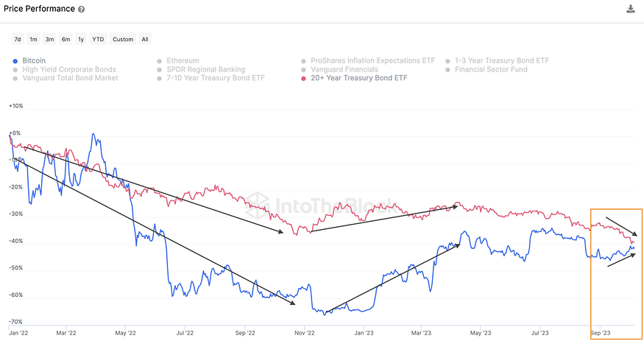Viewport: 644px width, 344px height.
Task: Open the Price Performance help icon
Action: point(81,10)
